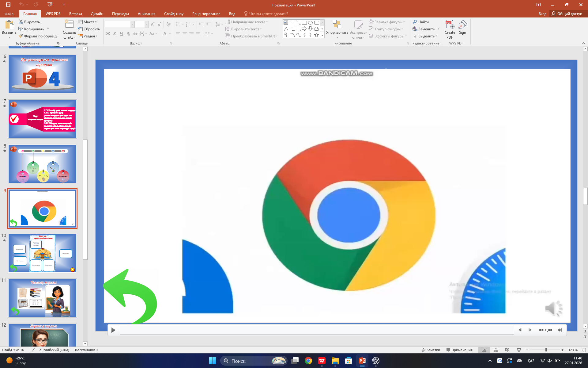Switch to Slide Sorter view in status bar
Screen dimensions: 588x368
pyautogui.click(x=496, y=350)
